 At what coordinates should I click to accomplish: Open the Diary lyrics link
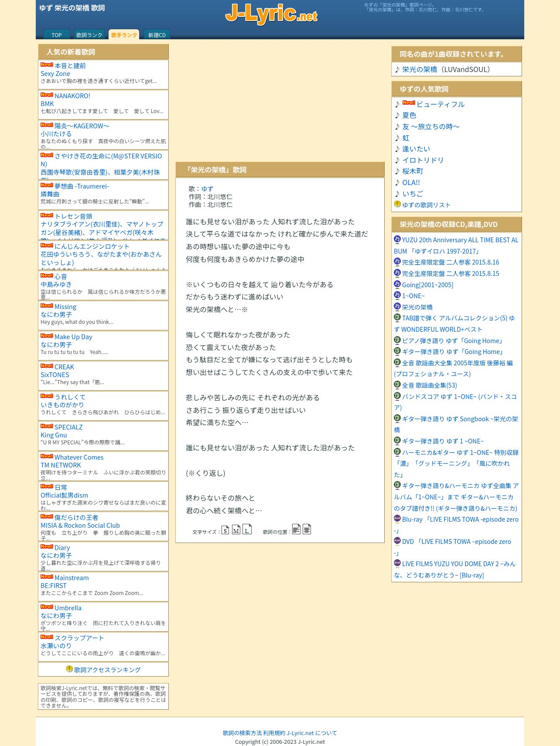62,548
